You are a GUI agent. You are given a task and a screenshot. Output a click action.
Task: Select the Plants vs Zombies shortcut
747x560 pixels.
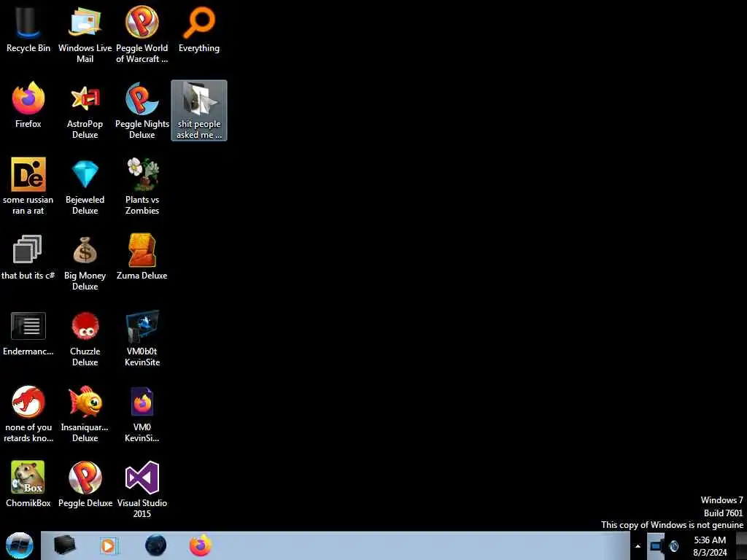[142, 174]
